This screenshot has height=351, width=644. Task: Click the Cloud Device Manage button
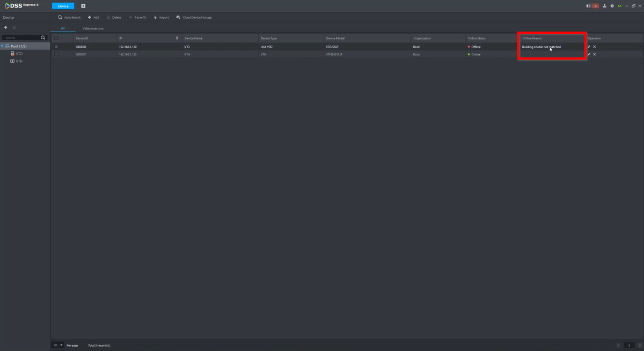pyautogui.click(x=194, y=17)
